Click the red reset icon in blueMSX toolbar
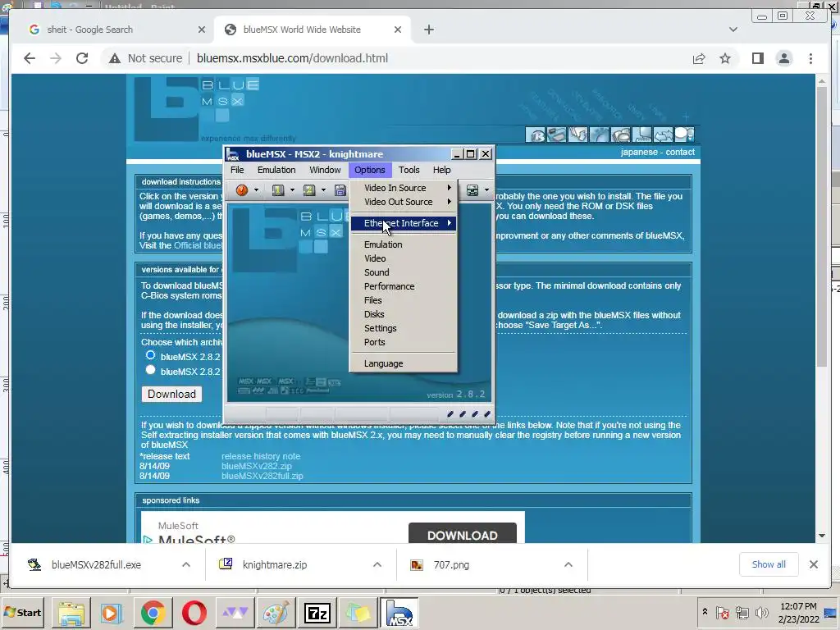This screenshot has height=630, width=840. coord(242,189)
